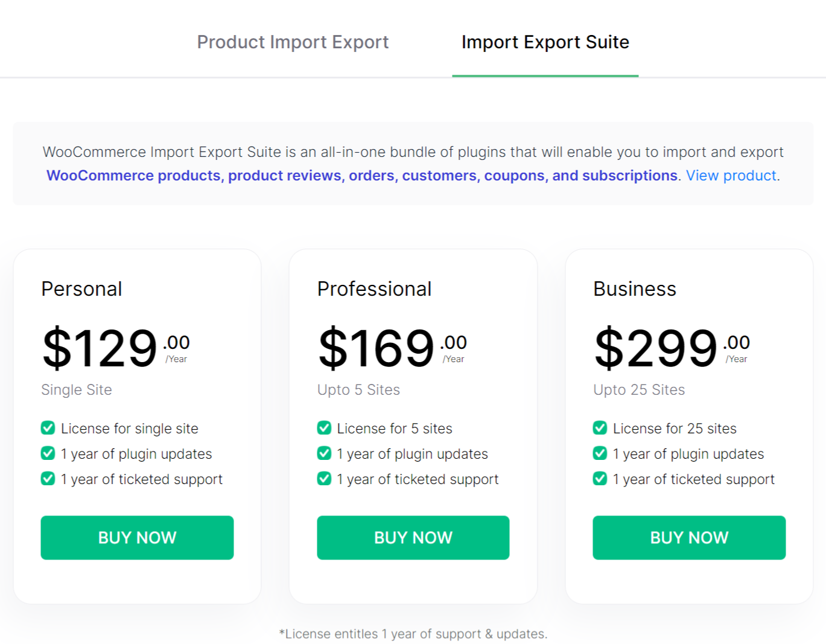Click the $129 price on the Personal card
This screenshot has height=644, width=826.
[100, 349]
